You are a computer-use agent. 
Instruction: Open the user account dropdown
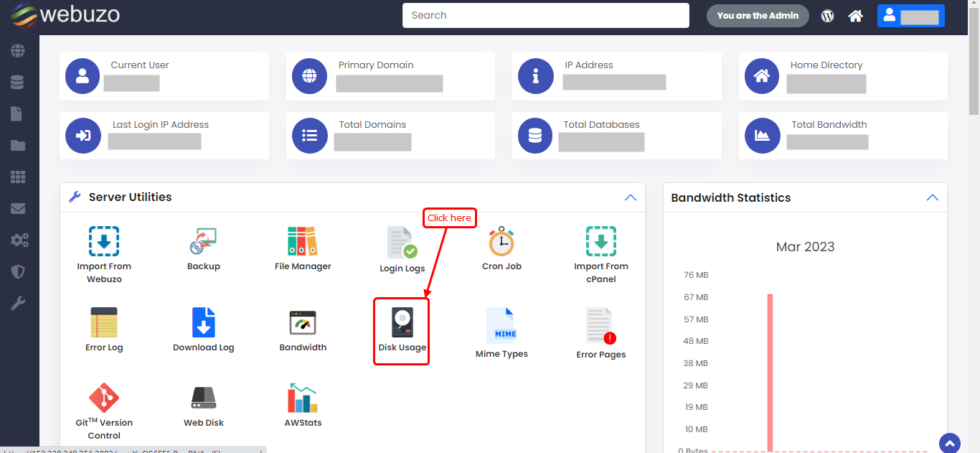click(x=910, y=16)
